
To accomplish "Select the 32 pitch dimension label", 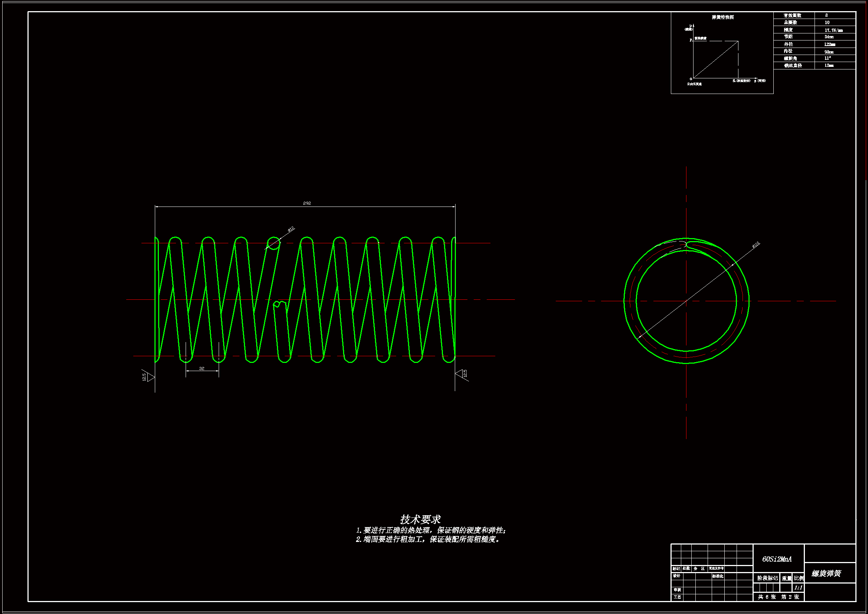I will 202,368.
